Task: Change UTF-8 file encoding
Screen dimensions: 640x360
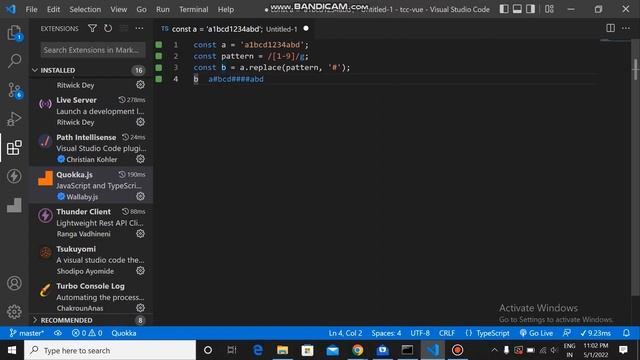Action: coord(420,333)
